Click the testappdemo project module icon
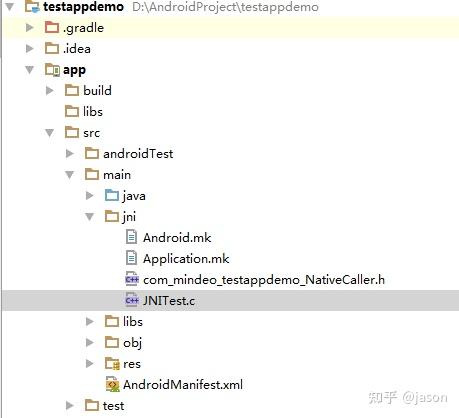Viewport: 459px width, 418px height. (x=32, y=7)
